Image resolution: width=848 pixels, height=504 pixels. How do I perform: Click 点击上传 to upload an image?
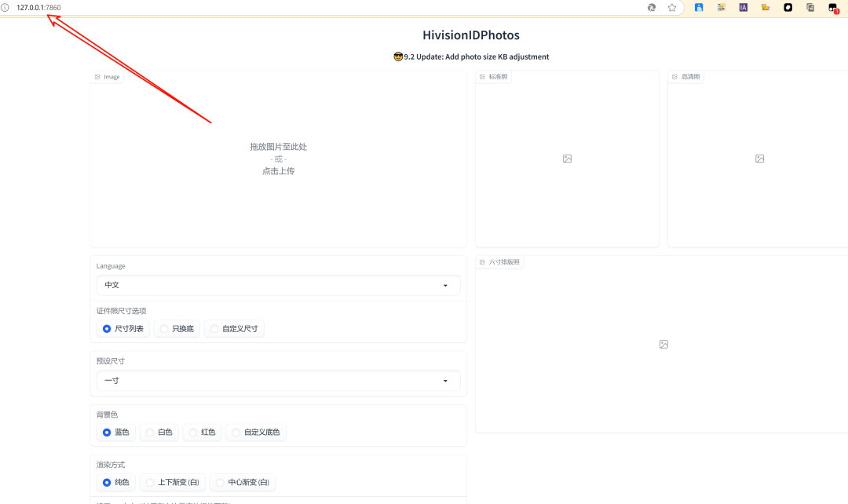click(x=279, y=171)
